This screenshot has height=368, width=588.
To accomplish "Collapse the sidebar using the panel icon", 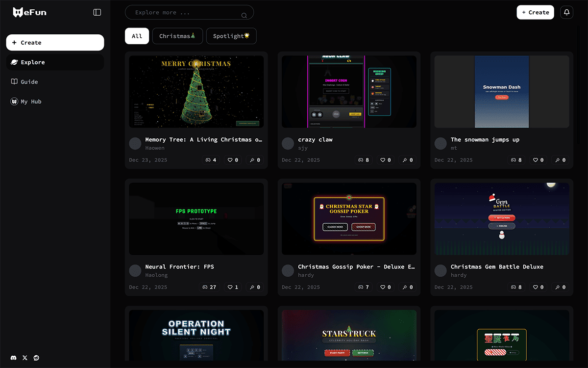I will click(97, 12).
